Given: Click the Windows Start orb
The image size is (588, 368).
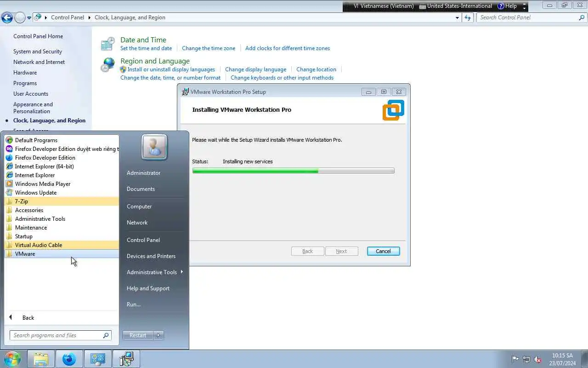Looking at the screenshot, I should point(12,359).
